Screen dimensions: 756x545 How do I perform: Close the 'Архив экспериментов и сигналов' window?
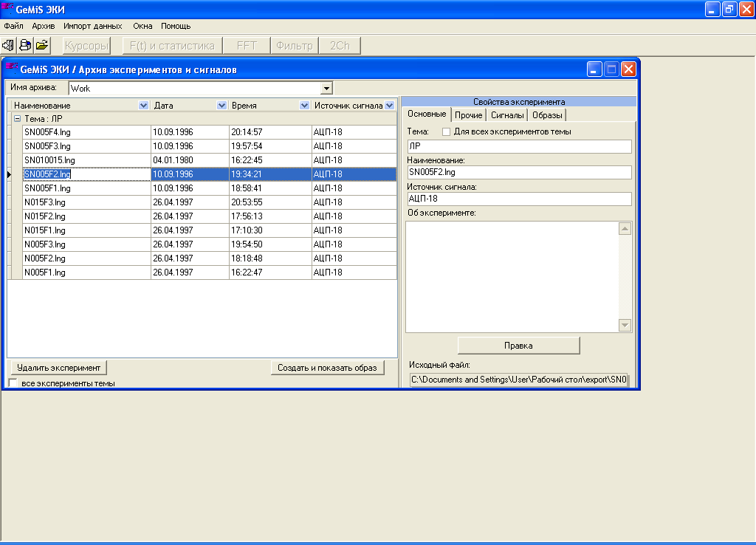(x=628, y=69)
